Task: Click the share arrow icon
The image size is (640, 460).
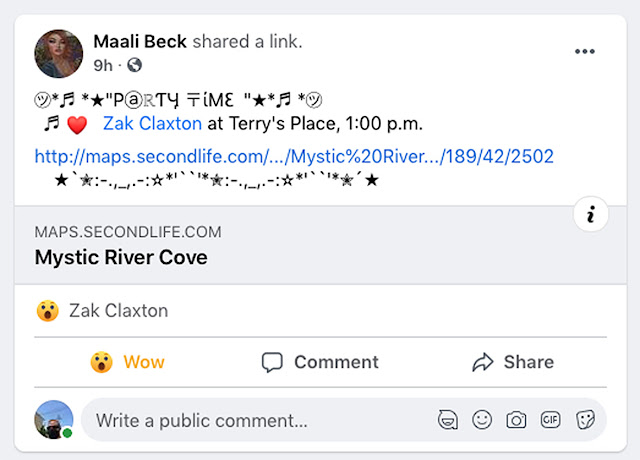Action: tap(483, 362)
